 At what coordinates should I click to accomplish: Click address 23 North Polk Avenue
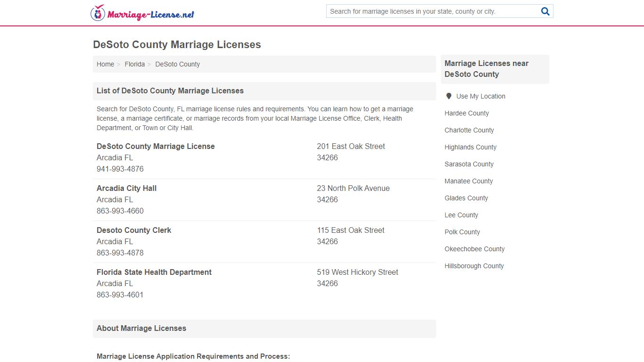(x=353, y=189)
